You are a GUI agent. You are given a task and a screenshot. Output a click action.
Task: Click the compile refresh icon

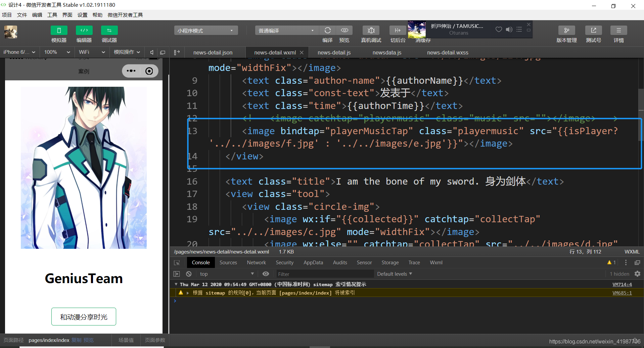(x=327, y=30)
